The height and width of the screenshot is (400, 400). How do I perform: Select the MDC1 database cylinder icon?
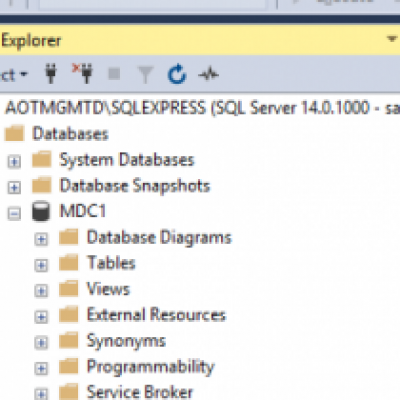41,211
